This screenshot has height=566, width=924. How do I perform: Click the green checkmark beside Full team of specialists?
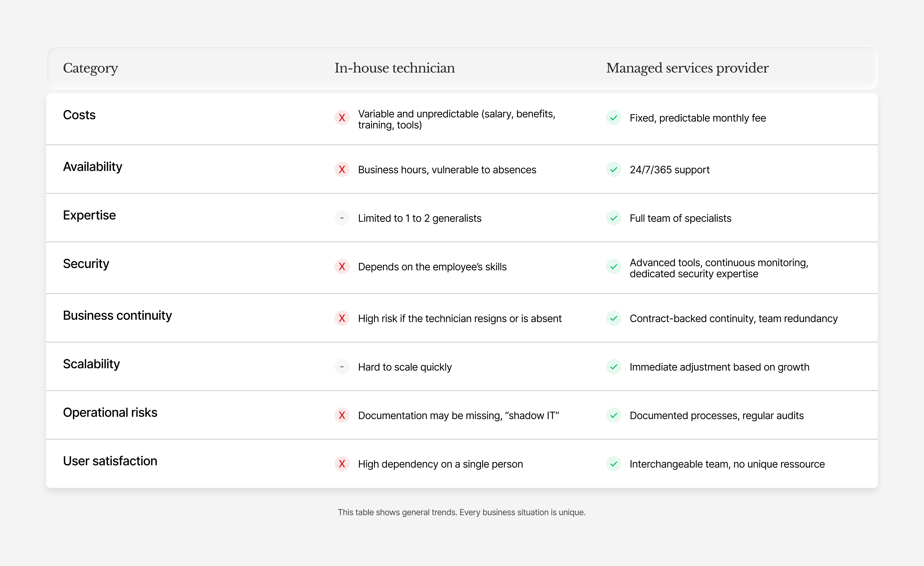point(614,218)
